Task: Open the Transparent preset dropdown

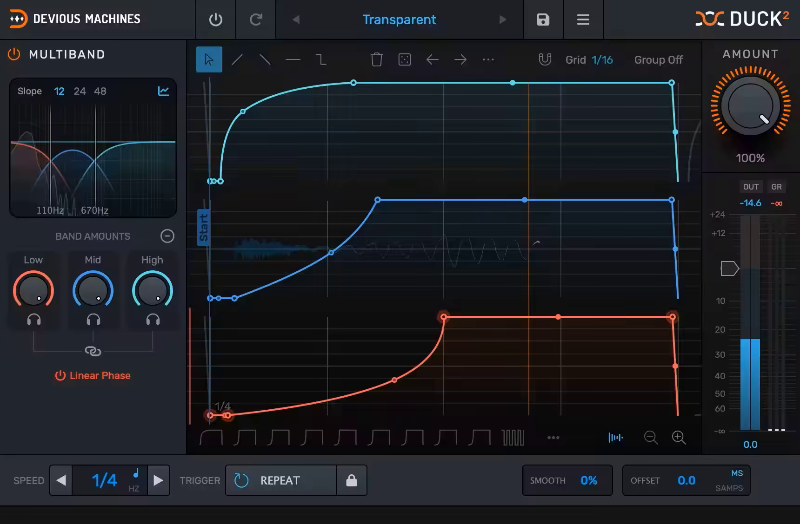Action: tap(399, 20)
